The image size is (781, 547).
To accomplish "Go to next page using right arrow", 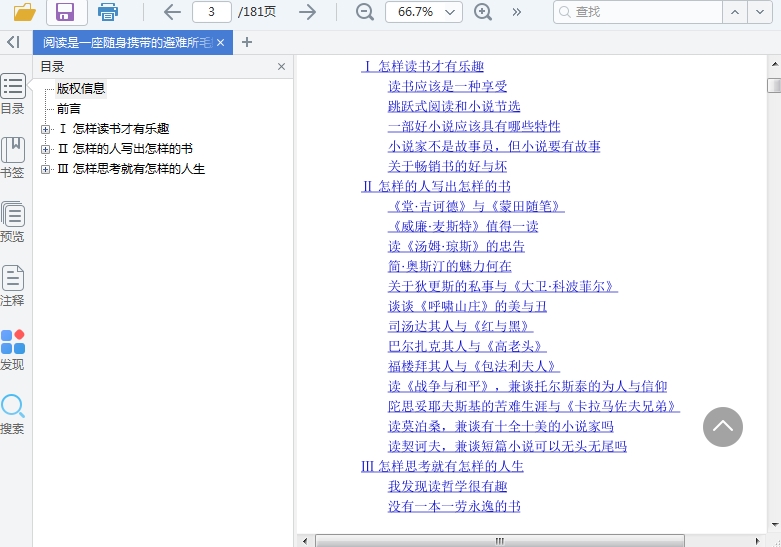I will tap(307, 12).
